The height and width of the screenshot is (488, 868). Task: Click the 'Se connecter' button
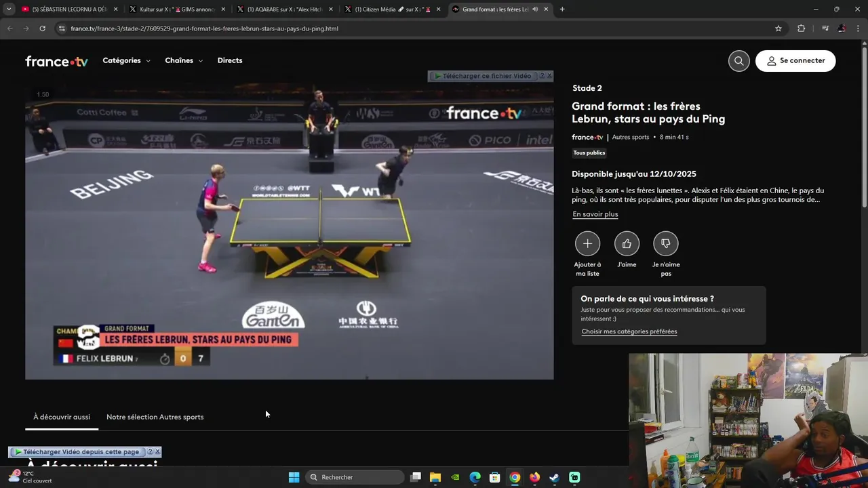pos(795,60)
